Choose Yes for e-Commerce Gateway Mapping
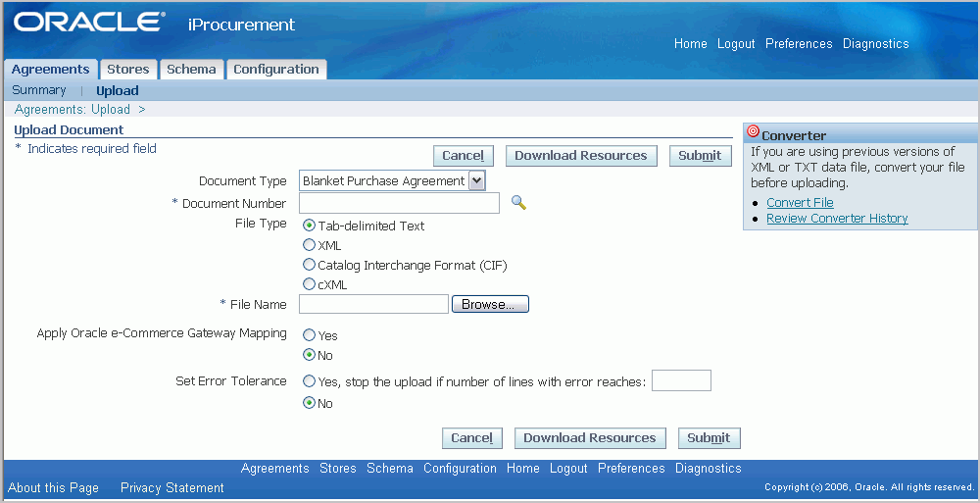The height and width of the screenshot is (503, 980). pyautogui.click(x=309, y=334)
